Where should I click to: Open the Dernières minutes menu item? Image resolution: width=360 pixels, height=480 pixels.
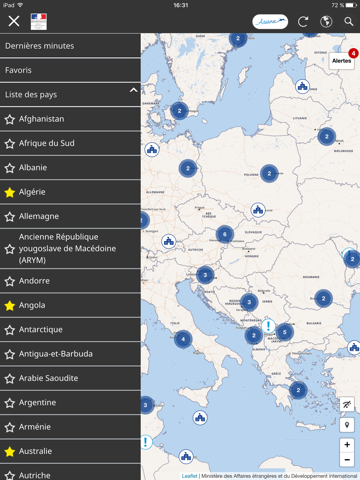point(70,46)
